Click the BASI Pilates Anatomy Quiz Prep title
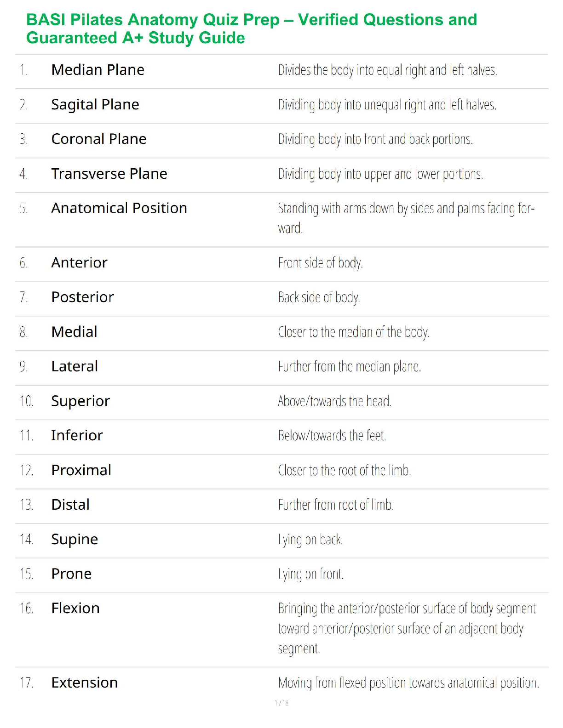The image size is (563, 728). (252, 28)
